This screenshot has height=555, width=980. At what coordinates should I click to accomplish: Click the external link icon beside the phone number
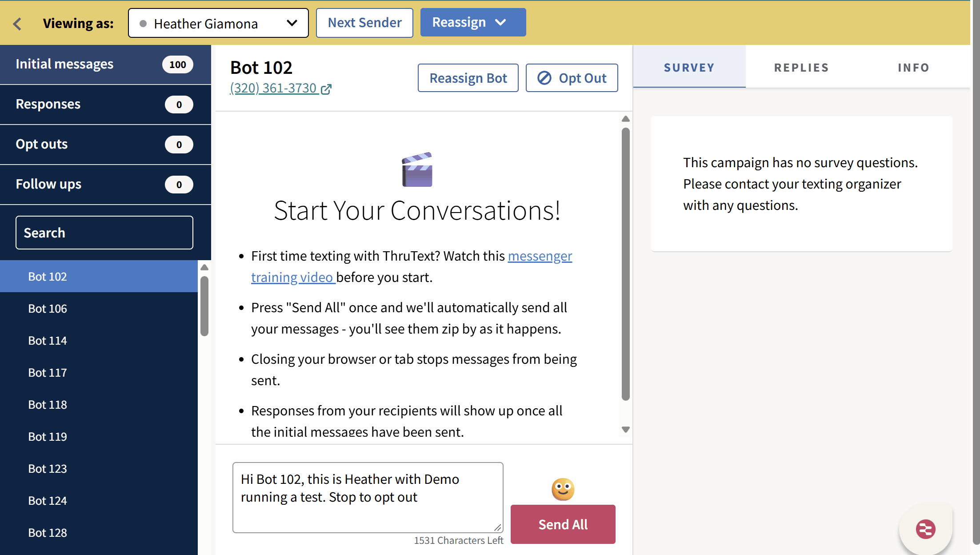[326, 89]
